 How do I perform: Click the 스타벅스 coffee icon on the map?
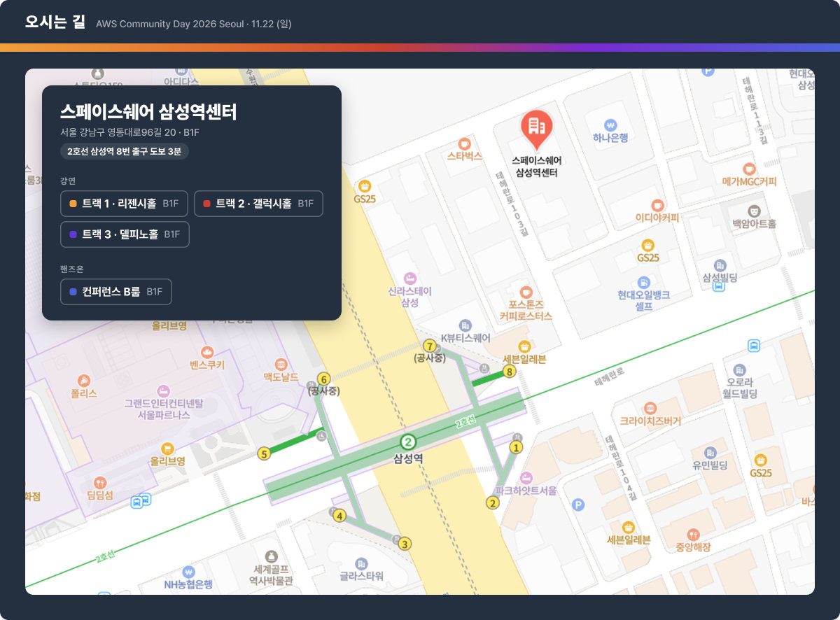[465, 143]
